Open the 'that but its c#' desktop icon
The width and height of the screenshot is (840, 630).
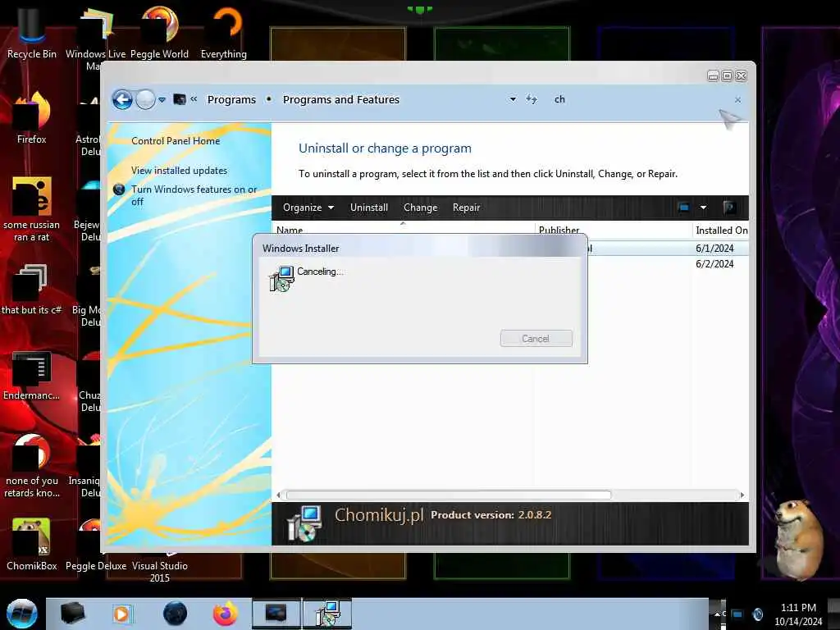point(32,290)
